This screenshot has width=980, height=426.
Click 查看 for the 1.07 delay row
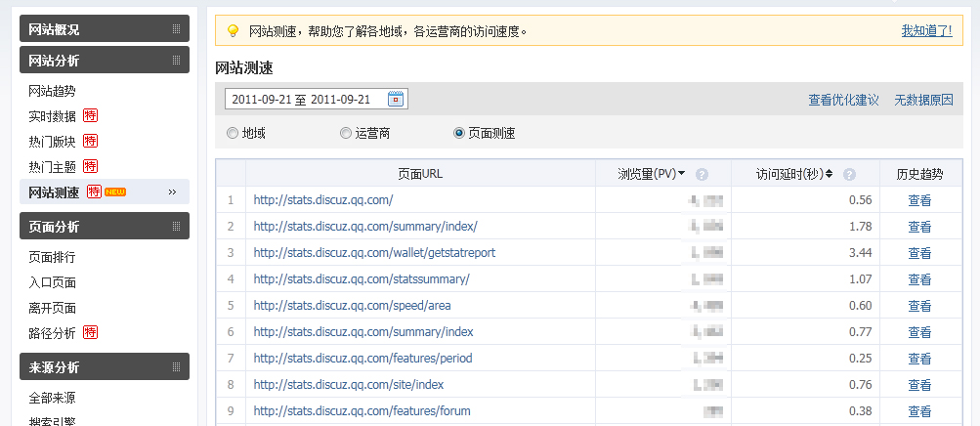point(920,279)
